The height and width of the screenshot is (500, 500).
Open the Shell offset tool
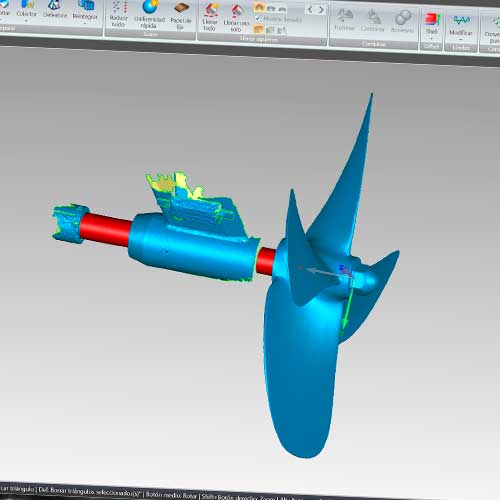(431, 24)
